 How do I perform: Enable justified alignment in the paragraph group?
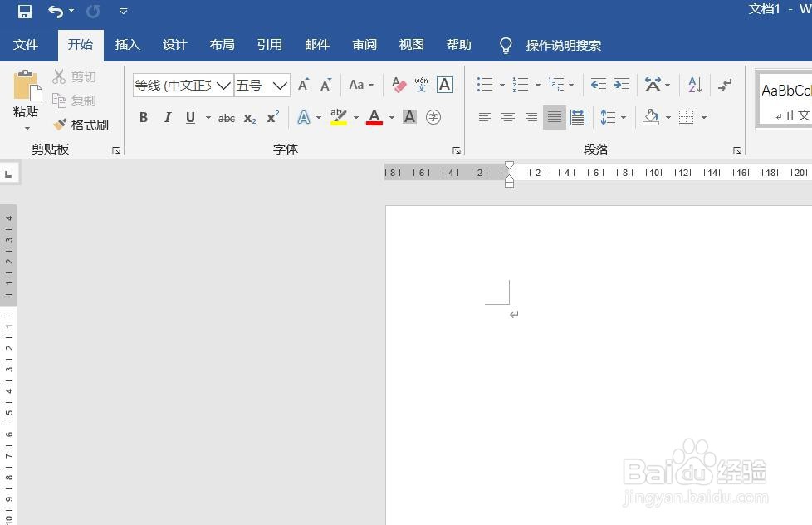[554, 117]
